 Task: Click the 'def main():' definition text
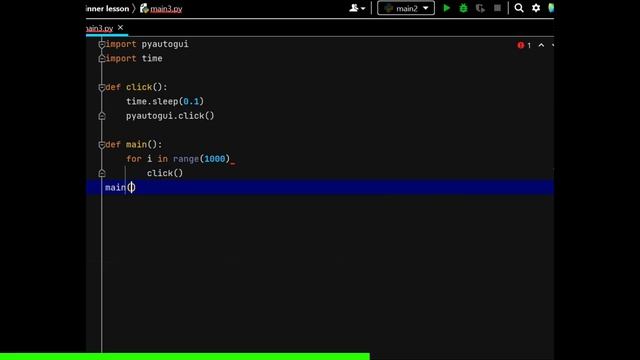[x=134, y=144]
